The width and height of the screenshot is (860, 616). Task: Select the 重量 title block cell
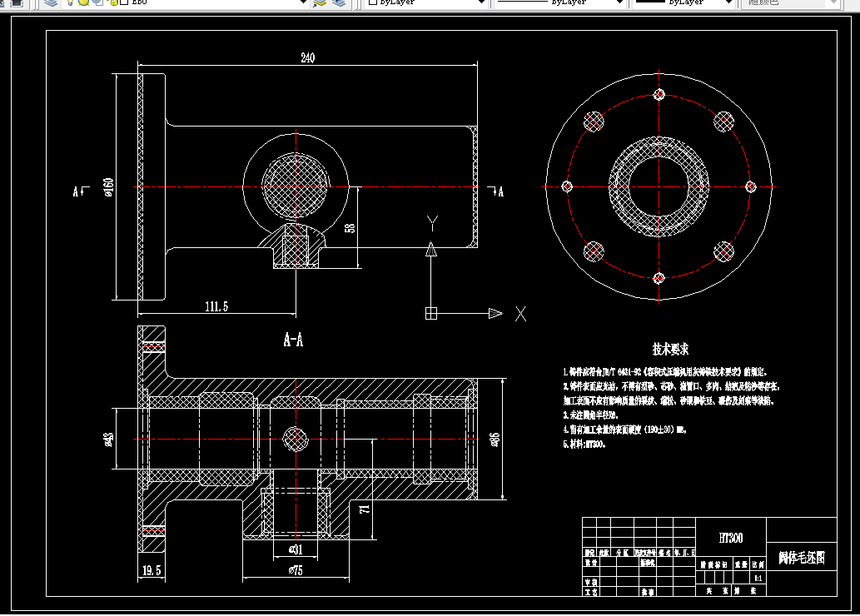point(742,564)
